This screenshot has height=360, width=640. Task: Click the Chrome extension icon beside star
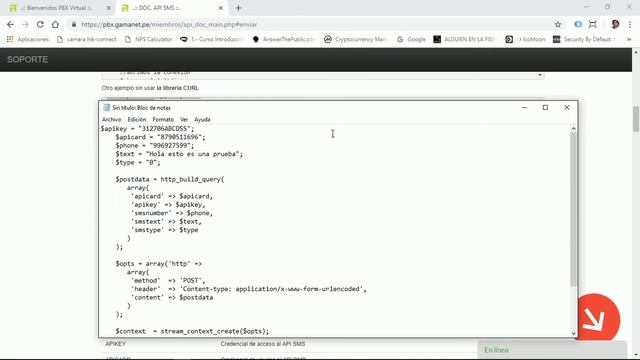(x=578, y=24)
